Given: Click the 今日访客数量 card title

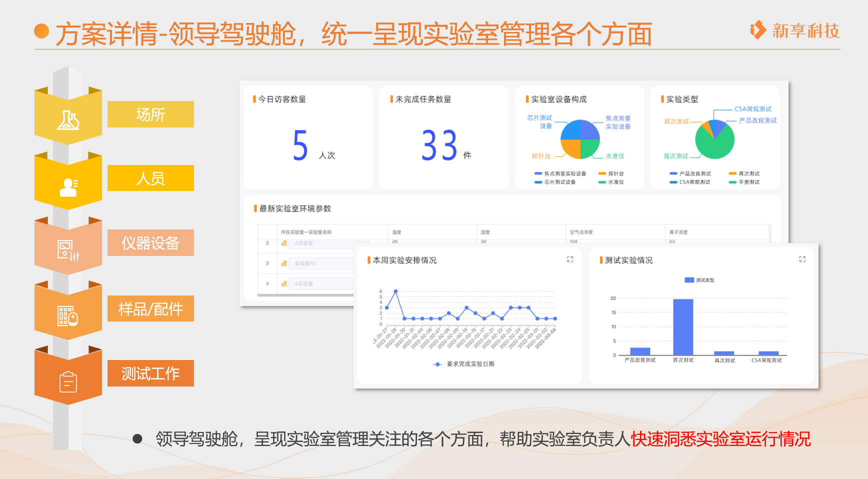Looking at the screenshot, I should click(x=282, y=99).
